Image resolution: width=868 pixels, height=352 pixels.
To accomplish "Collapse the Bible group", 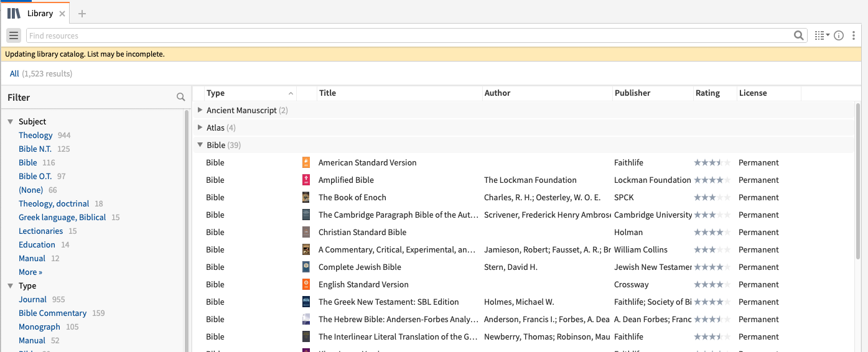I will (x=200, y=145).
